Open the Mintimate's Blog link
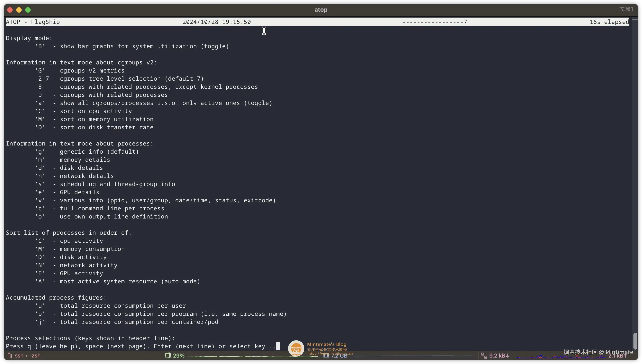Image resolution: width=642 pixels, height=364 pixels. [326, 344]
